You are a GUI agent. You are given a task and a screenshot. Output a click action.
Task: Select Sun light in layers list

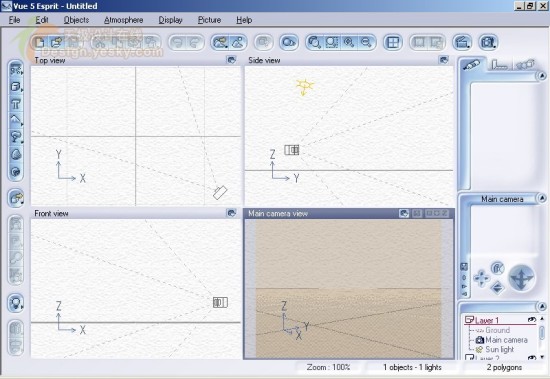(x=499, y=350)
